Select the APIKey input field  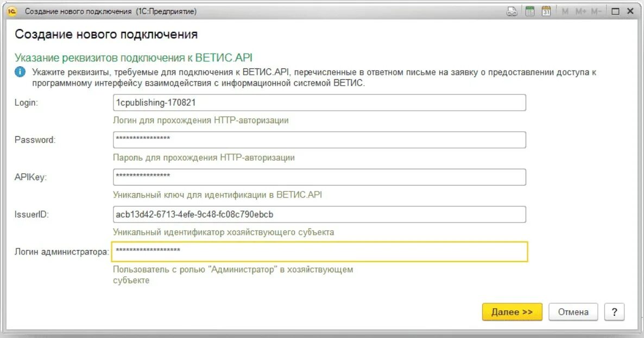(319, 177)
